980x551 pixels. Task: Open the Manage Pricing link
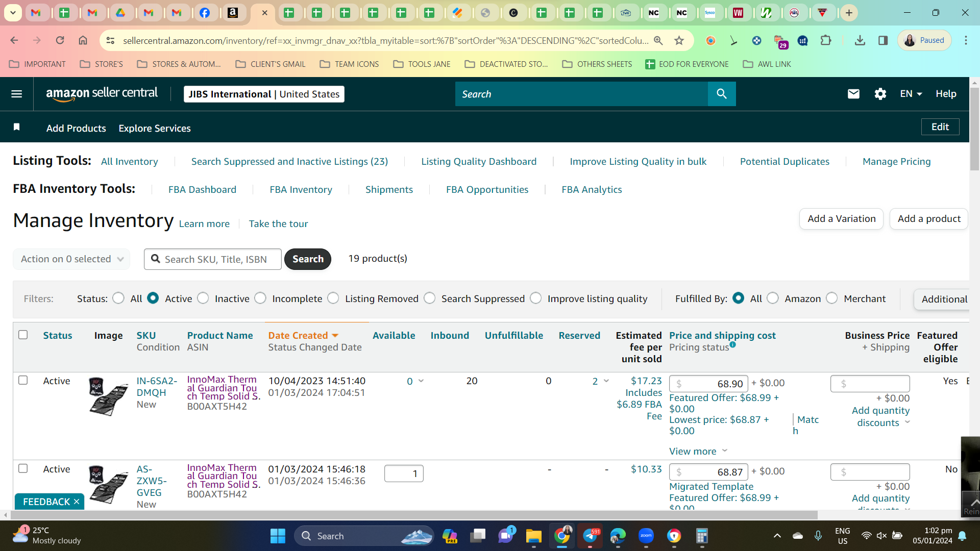(896, 161)
